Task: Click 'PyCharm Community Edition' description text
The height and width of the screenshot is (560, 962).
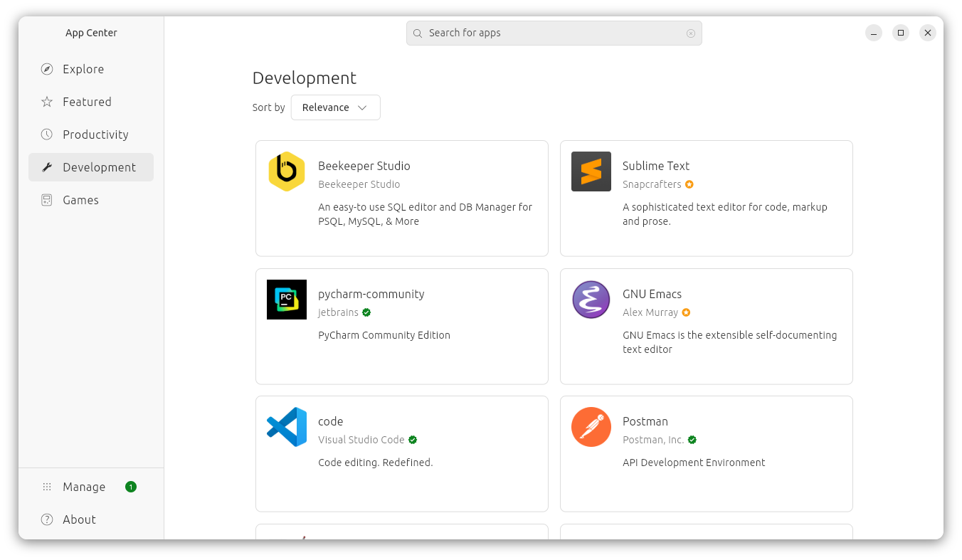Action: 384,335
